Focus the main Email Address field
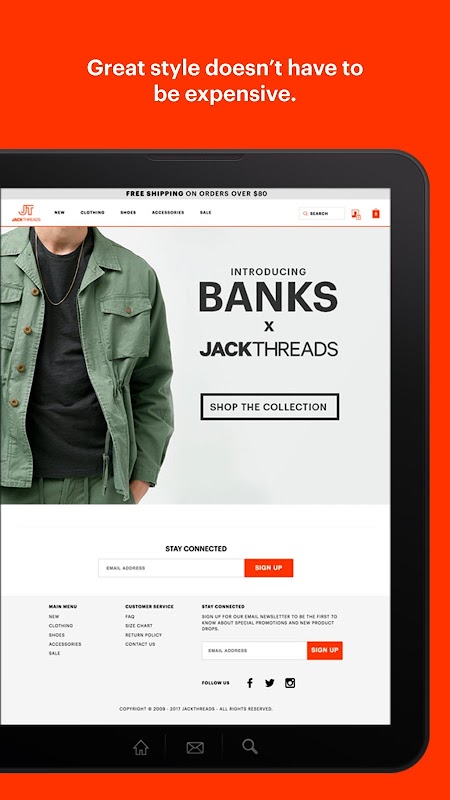This screenshot has height=800, width=450. [x=171, y=568]
